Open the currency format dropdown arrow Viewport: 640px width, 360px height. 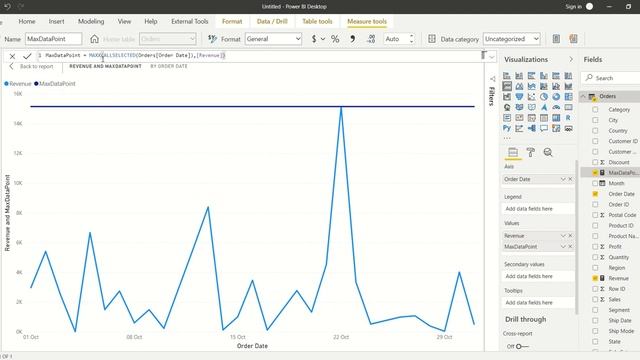coord(323,39)
